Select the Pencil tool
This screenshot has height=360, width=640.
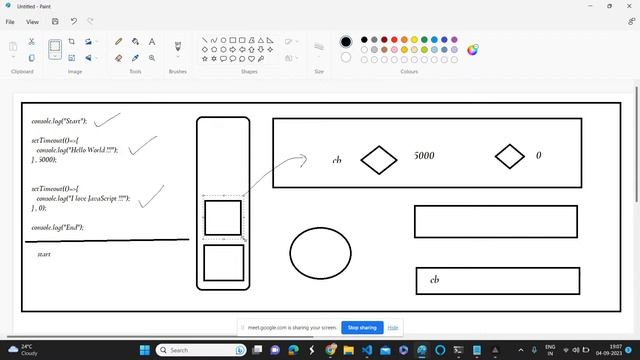[118, 42]
